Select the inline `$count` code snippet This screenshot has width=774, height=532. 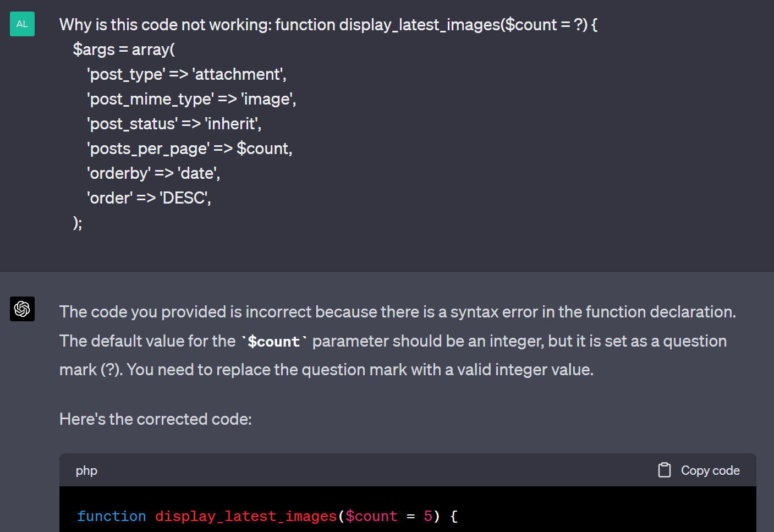pos(274,341)
